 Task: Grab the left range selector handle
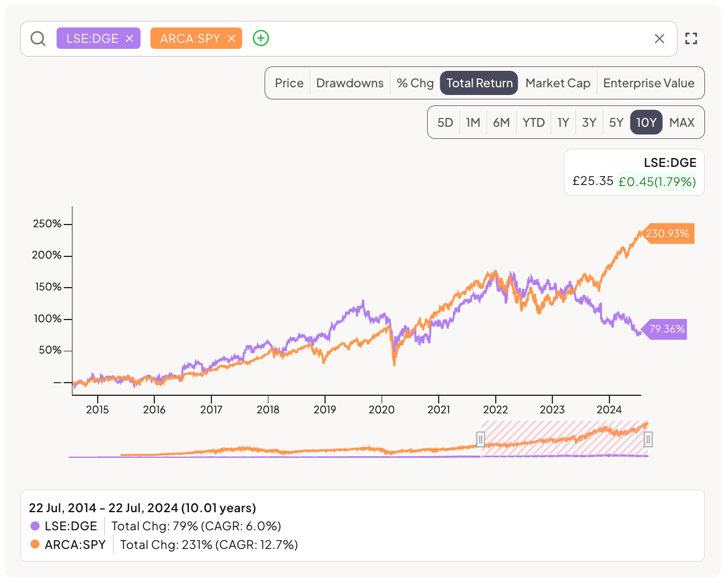pos(480,439)
